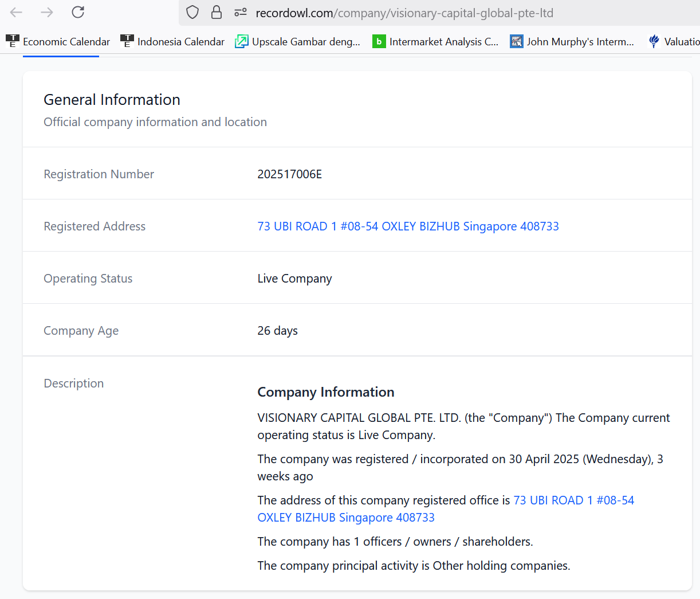Open John Murphy's Interm... bookmark
Viewport: 700px width, 599px height.
point(572,41)
